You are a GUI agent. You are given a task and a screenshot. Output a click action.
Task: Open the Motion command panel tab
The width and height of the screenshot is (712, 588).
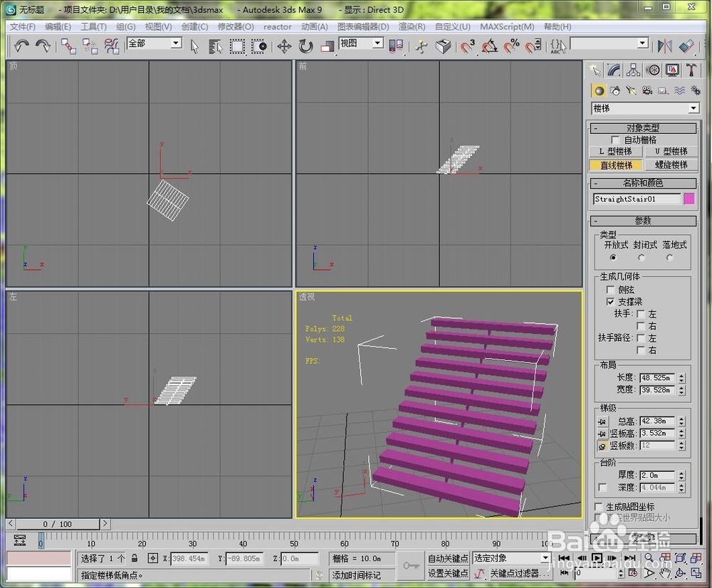pyautogui.click(x=653, y=70)
